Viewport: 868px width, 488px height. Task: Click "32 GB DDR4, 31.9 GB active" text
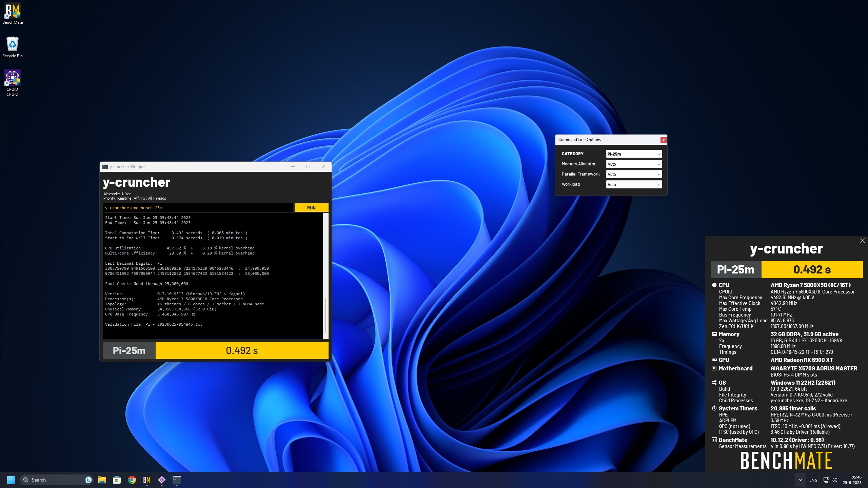click(804, 334)
